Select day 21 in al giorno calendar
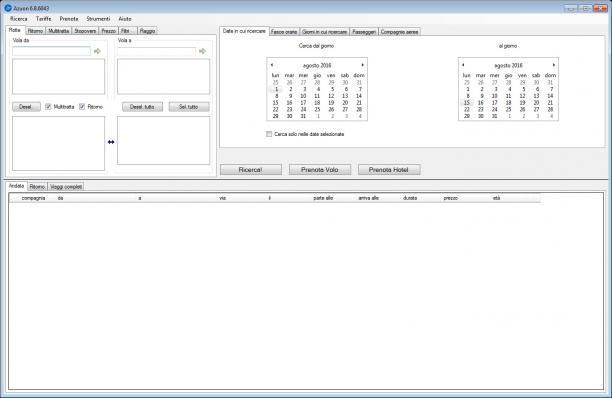This screenshot has width=612, height=398. [x=550, y=103]
